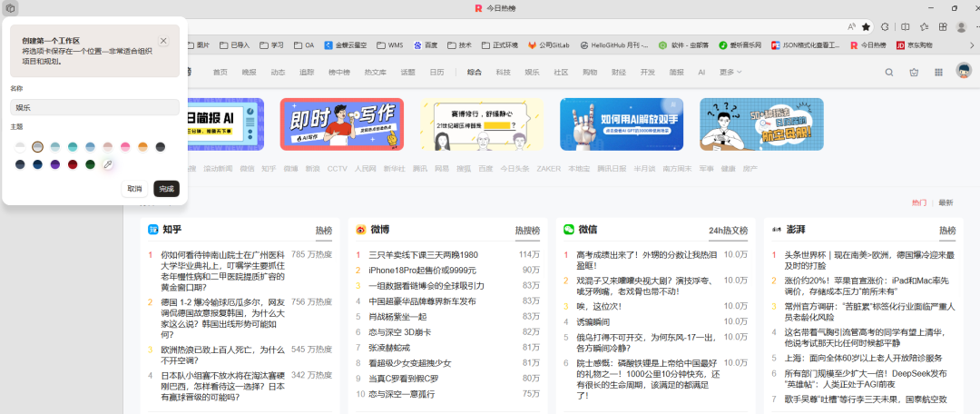Screen dimensions: 980x414
Task: Go to the 晚报 nav item
Action: tap(249, 73)
